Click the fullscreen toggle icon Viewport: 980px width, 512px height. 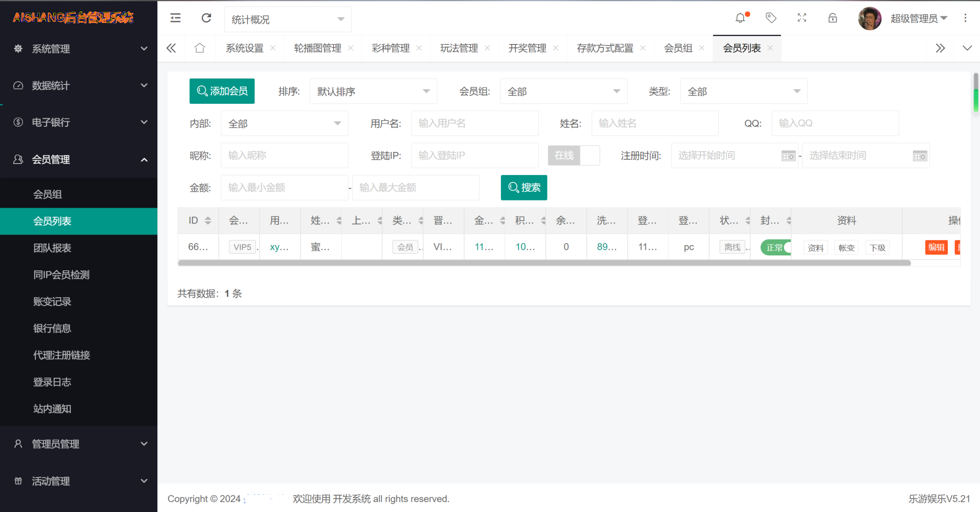coord(802,18)
